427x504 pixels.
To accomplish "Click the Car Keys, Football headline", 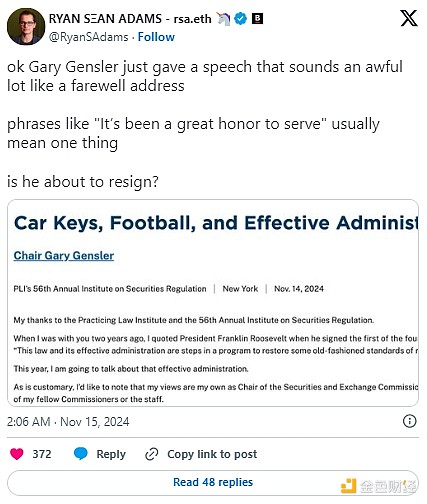I will [x=216, y=223].
